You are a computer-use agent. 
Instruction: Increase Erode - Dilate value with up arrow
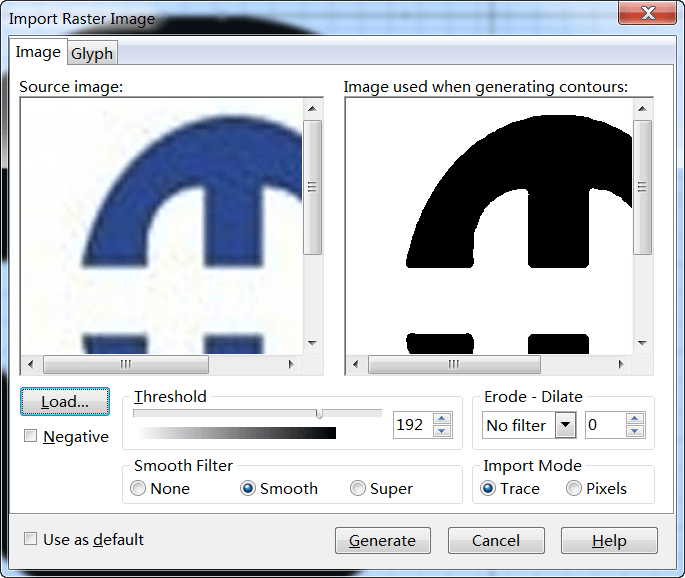click(x=635, y=419)
